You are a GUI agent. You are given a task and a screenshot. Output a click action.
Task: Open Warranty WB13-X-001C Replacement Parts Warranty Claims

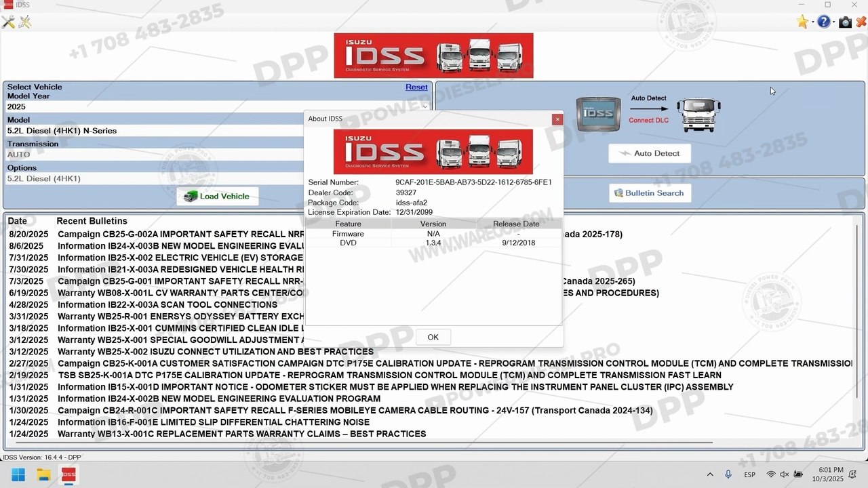click(218, 434)
